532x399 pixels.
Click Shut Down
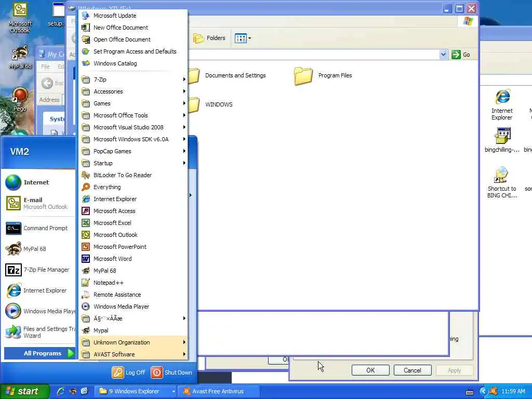pos(171,373)
